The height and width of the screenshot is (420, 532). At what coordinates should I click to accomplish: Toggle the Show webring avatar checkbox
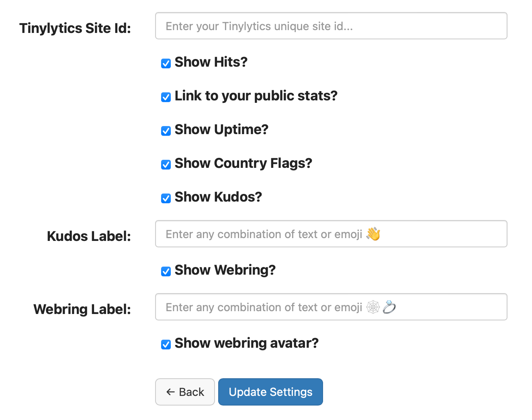(166, 345)
